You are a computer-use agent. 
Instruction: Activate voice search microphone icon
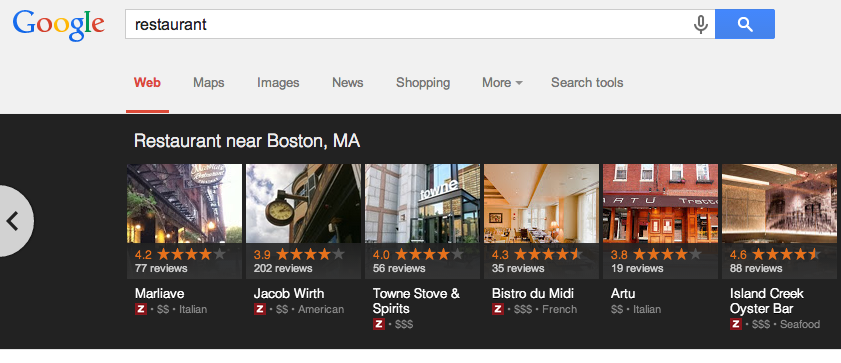pyautogui.click(x=700, y=24)
